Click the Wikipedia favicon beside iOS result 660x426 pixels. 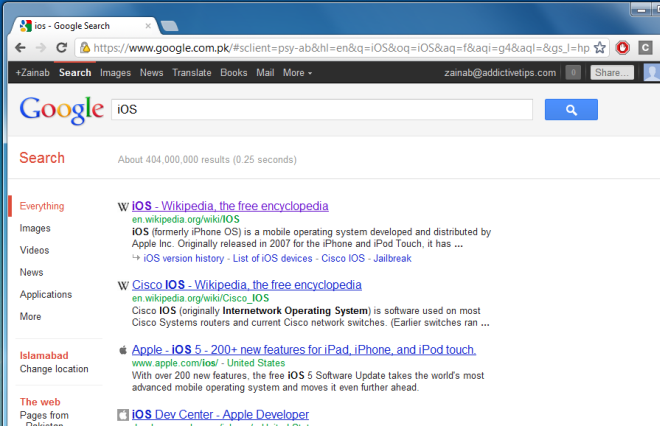pos(123,207)
